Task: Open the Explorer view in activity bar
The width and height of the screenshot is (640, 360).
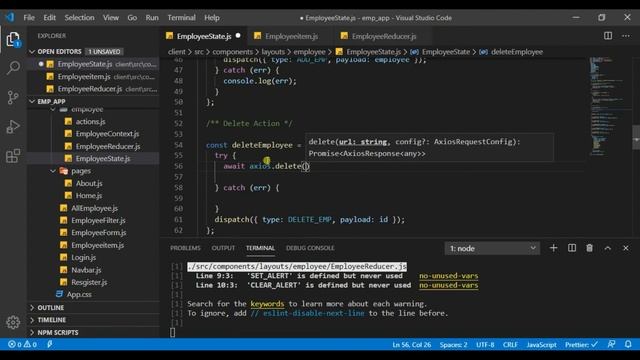Action: [13, 40]
